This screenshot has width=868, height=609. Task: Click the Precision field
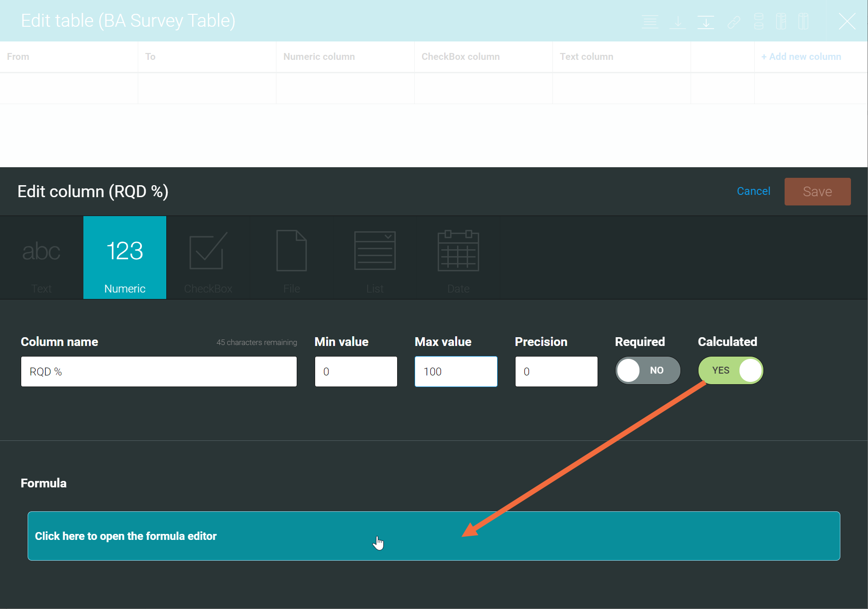pyautogui.click(x=557, y=371)
